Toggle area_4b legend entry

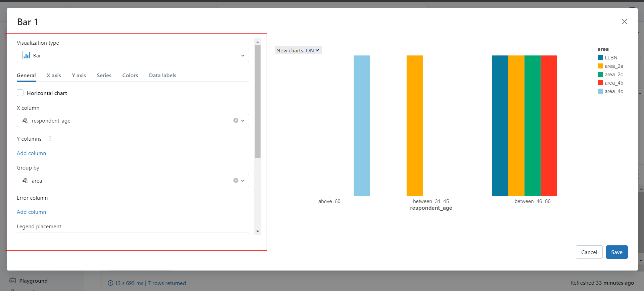[x=610, y=83]
